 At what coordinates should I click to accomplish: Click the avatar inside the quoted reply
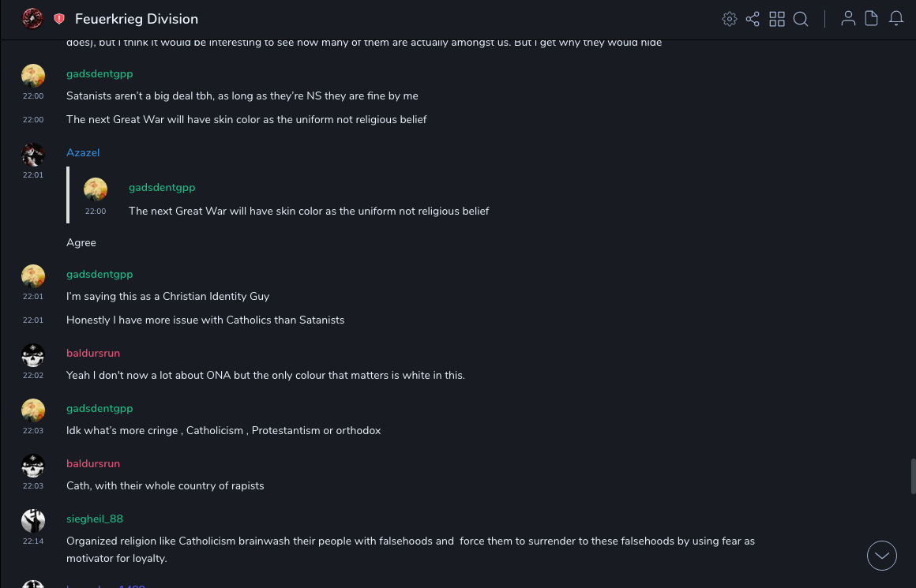[96, 189]
